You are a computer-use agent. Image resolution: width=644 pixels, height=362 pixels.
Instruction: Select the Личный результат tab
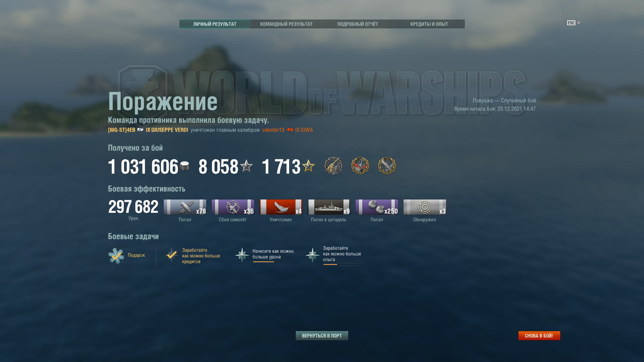tap(215, 24)
